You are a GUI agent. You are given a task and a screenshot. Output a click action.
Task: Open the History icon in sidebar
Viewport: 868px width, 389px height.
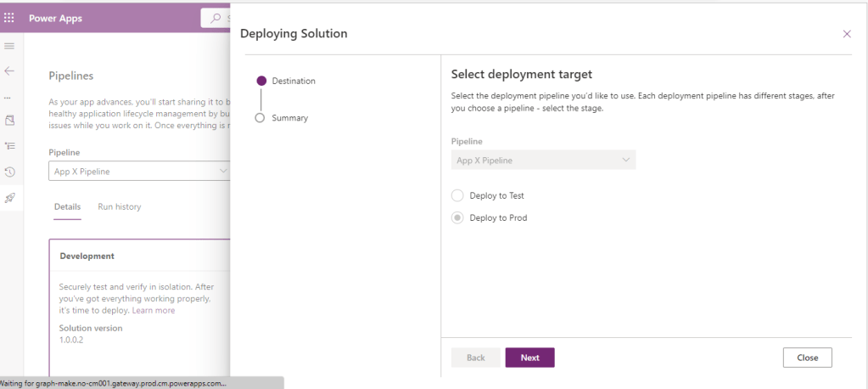coord(10,172)
